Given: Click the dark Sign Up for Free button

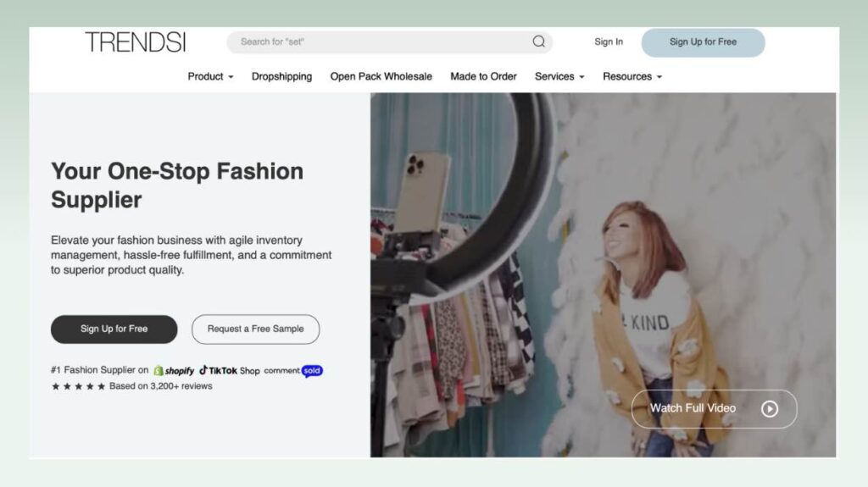Looking at the screenshot, I should click(x=114, y=329).
